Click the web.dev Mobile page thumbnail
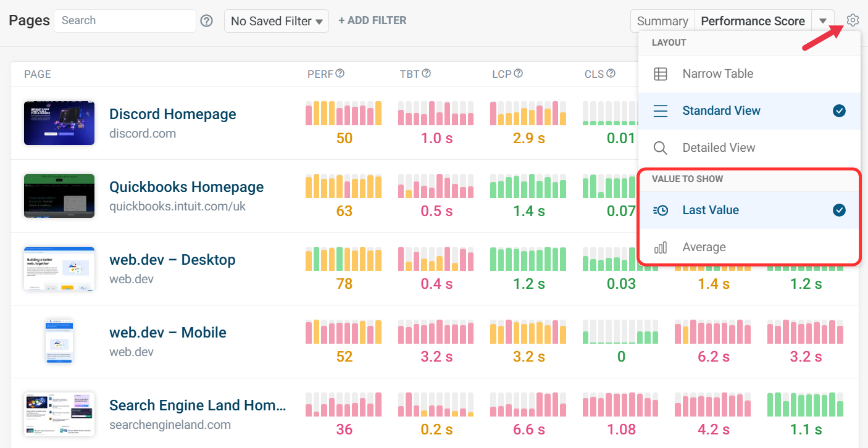868x448 pixels. pos(59,341)
